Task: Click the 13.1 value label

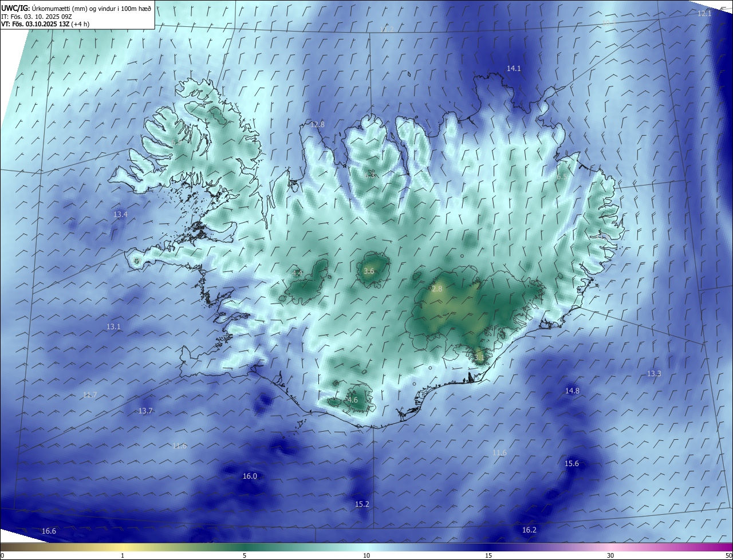Action: pos(113,327)
